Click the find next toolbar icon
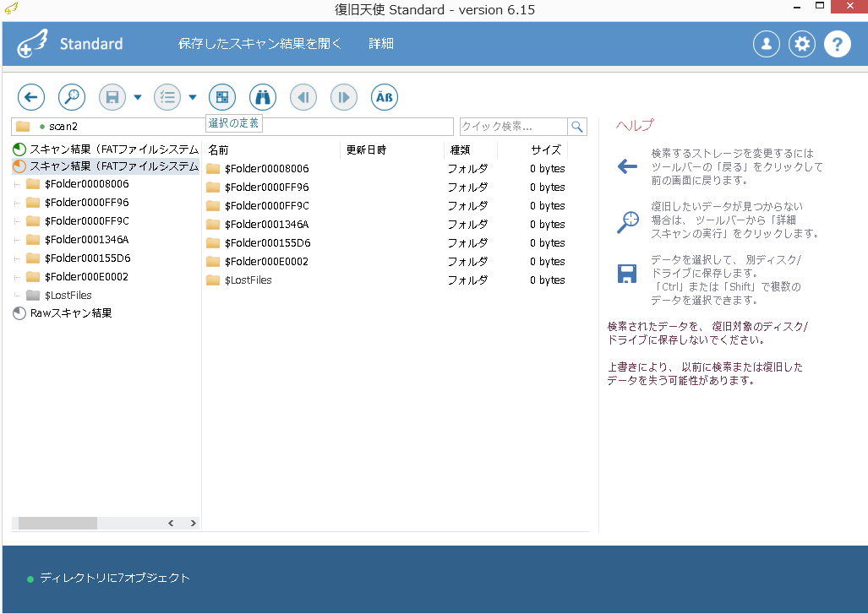The width and height of the screenshot is (868, 614). click(x=344, y=97)
